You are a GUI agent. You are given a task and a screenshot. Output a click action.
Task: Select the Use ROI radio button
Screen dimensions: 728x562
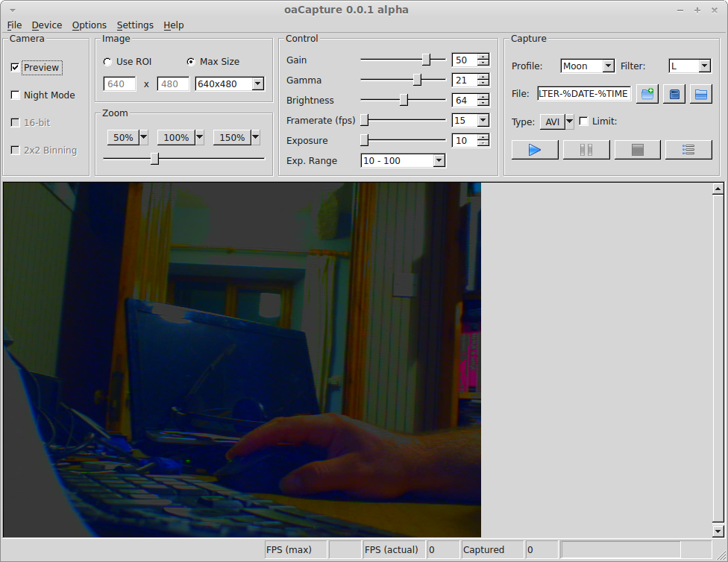click(108, 62)
